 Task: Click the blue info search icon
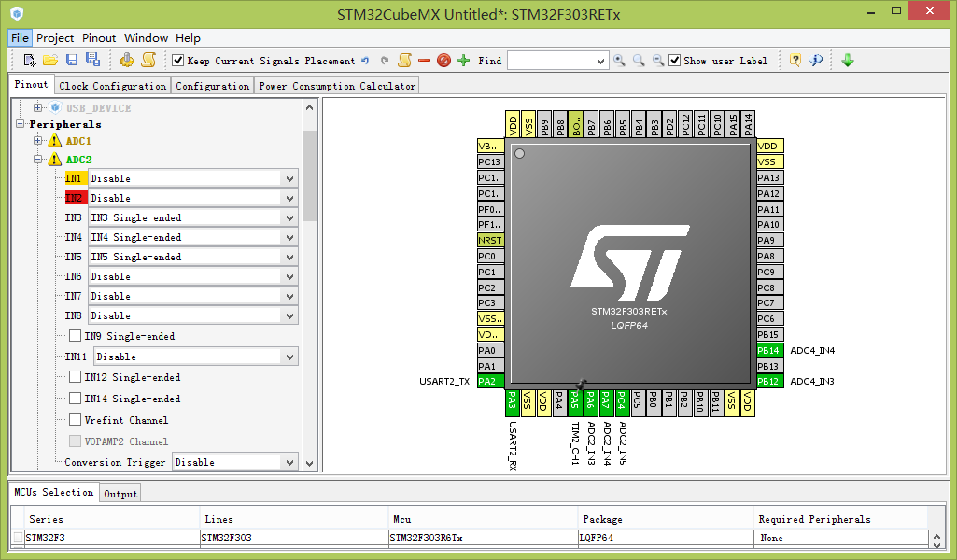(x=816, y=60)
